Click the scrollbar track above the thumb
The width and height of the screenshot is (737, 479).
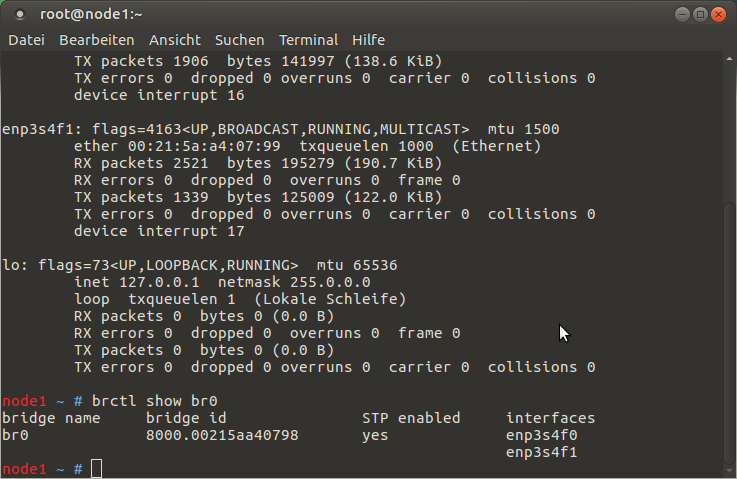pos(729,134)
